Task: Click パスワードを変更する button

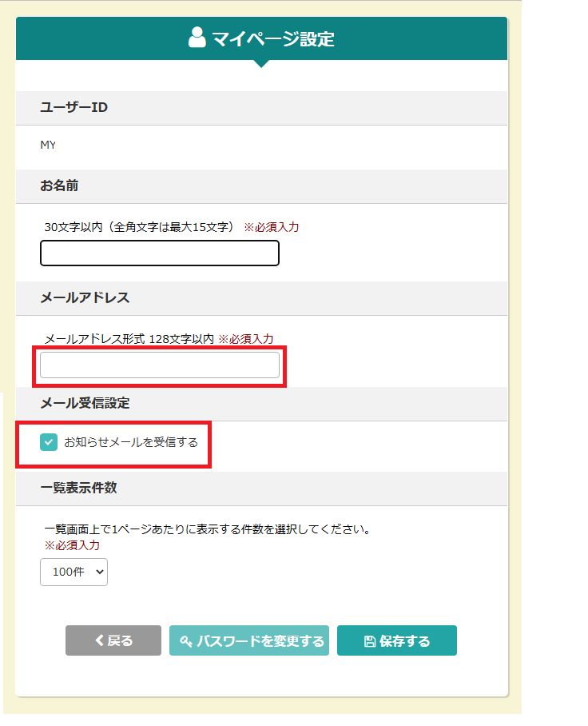Action: [x=249, y=641]
